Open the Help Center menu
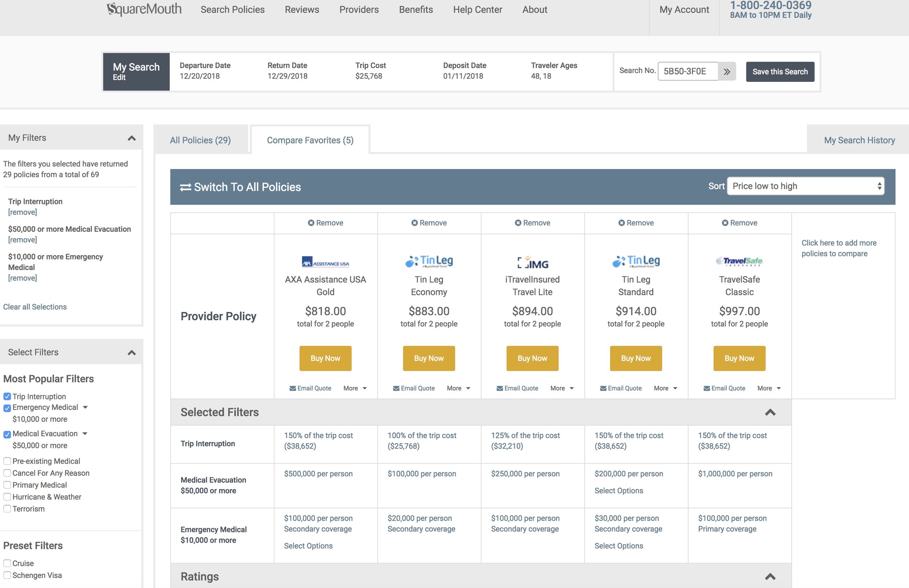909x588 pixels. point(478,9)
